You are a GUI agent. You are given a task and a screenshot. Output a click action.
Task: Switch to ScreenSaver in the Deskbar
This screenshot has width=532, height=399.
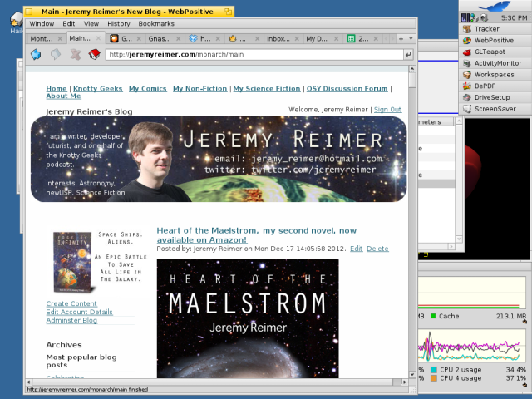(x=495, y=109)
